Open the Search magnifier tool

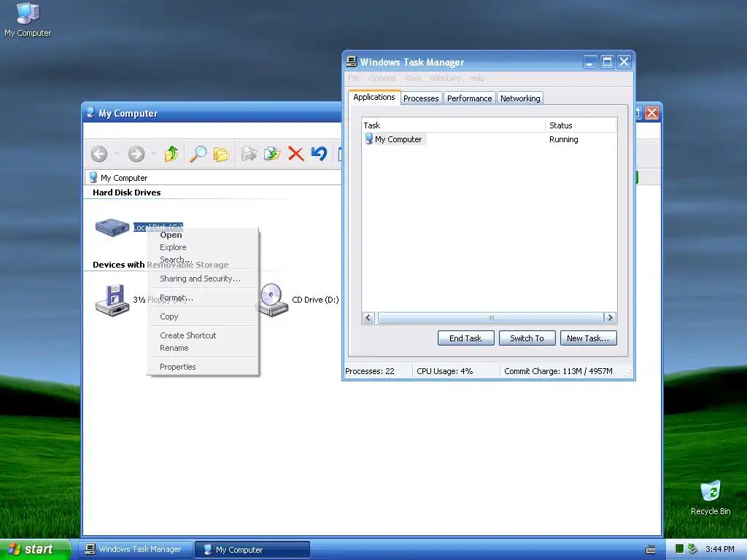(x=198, y=154)
